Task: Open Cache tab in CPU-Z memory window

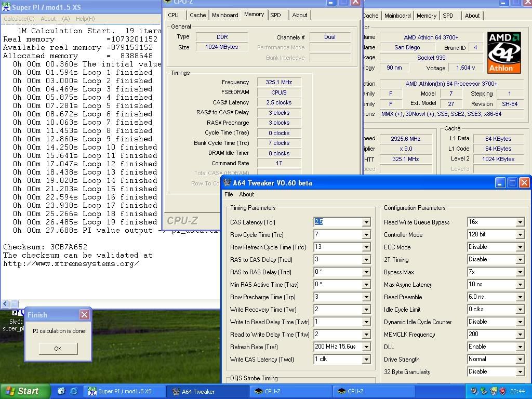Action: pos(198,15)
